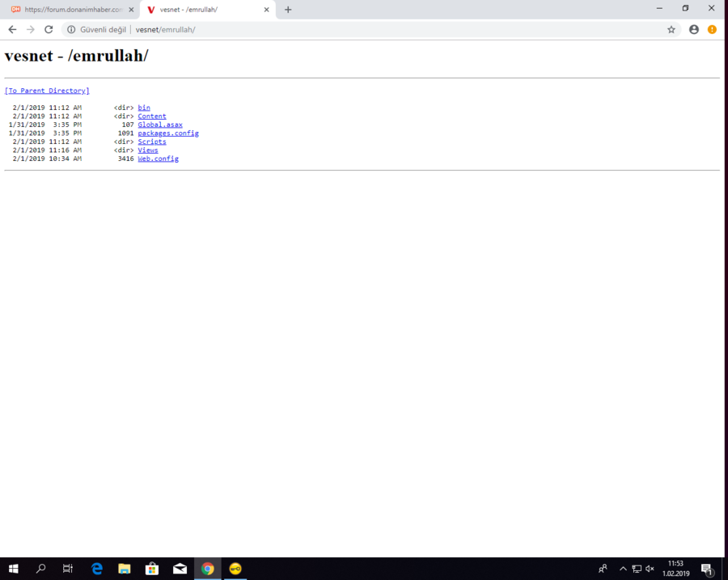
Task: Open Microsoft Store from the taskbar
Action: point(152,569)
